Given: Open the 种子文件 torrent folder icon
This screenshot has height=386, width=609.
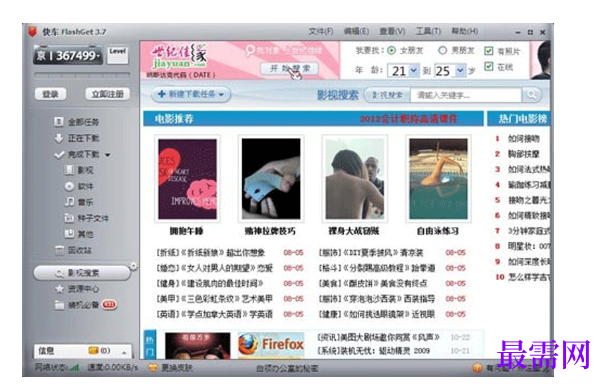Looking at the screenshot, I should [69, 218].
